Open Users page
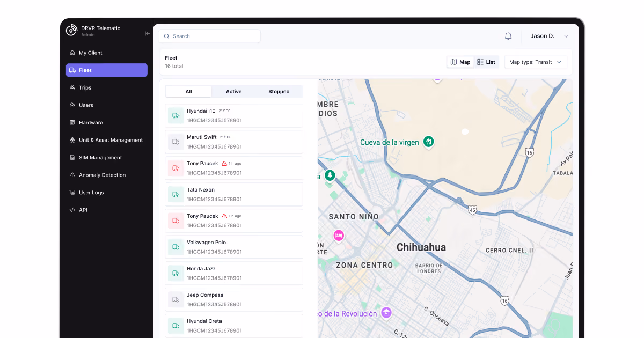This screenshot has height=338, width=644. [x=106, y=105]
